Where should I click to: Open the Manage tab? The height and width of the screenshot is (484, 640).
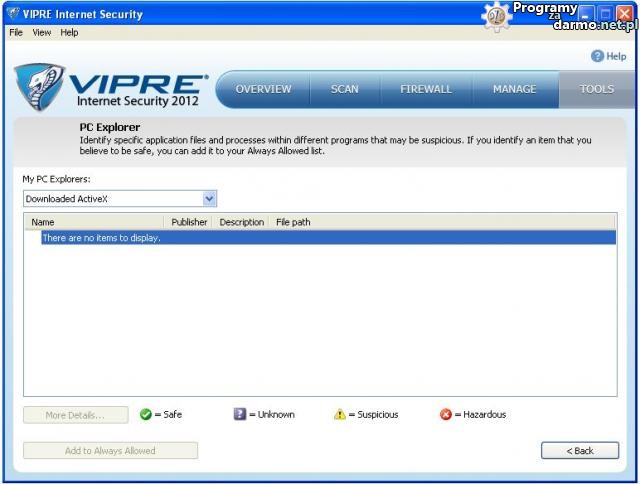(x=514, y=89)
